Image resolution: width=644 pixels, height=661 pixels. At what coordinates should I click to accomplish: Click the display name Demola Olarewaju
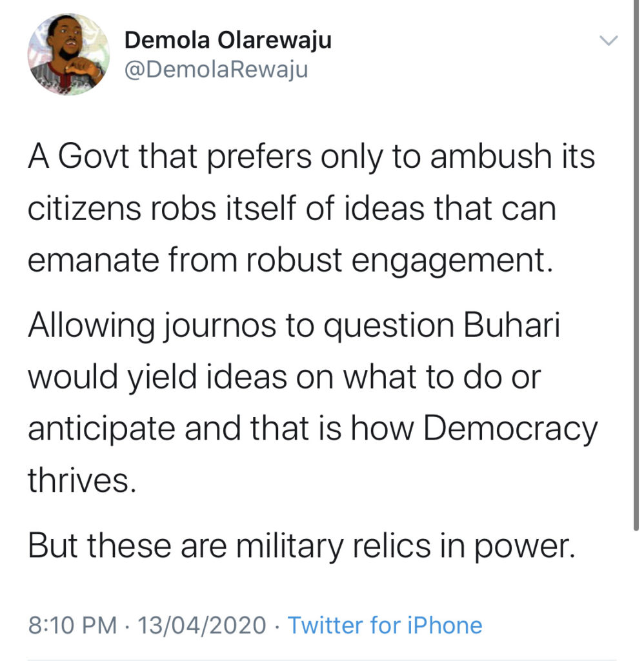point(227,40)
